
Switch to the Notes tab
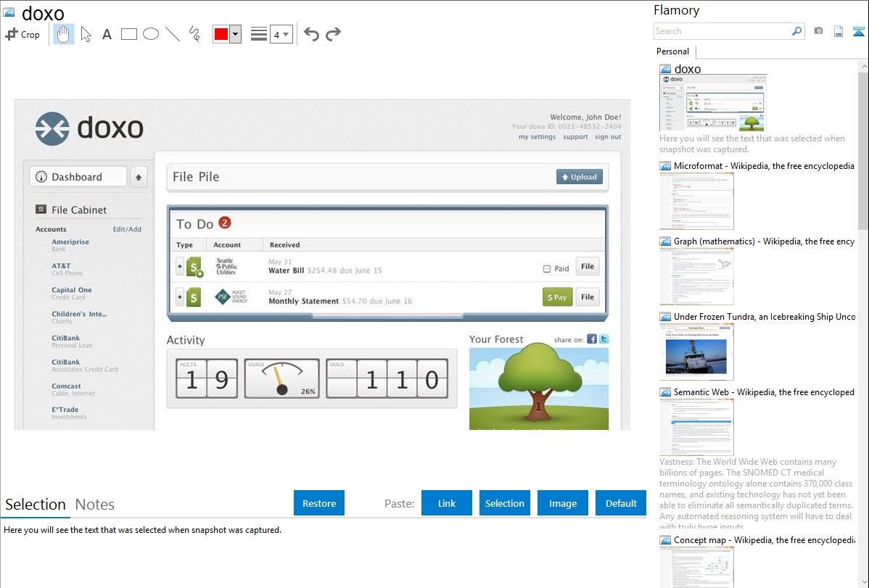(x=95, y=505)
